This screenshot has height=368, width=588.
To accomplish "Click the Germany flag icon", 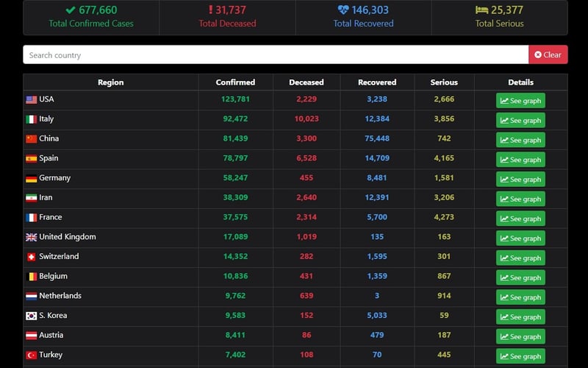I will pos(31,178).
